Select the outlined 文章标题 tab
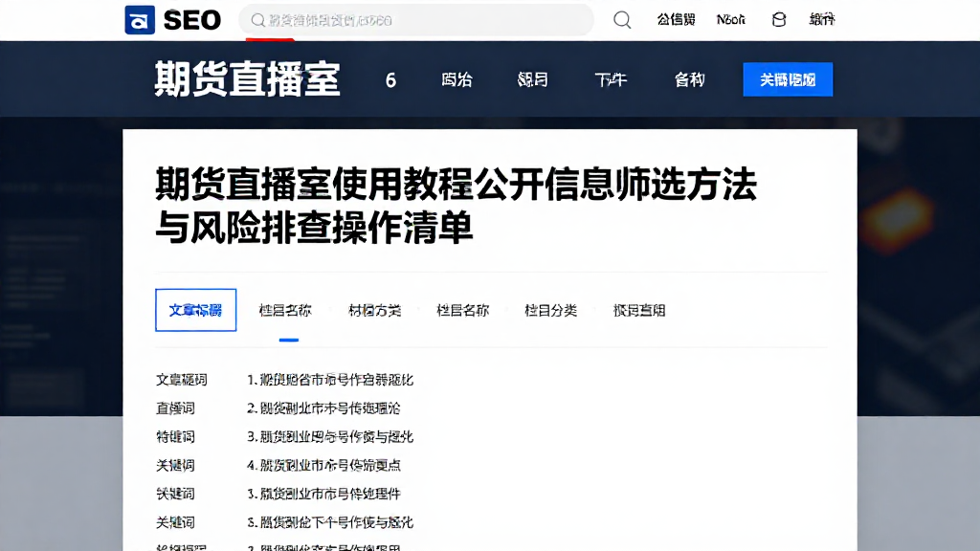This screenshot has height=551, width=980. tap(195, 310)
